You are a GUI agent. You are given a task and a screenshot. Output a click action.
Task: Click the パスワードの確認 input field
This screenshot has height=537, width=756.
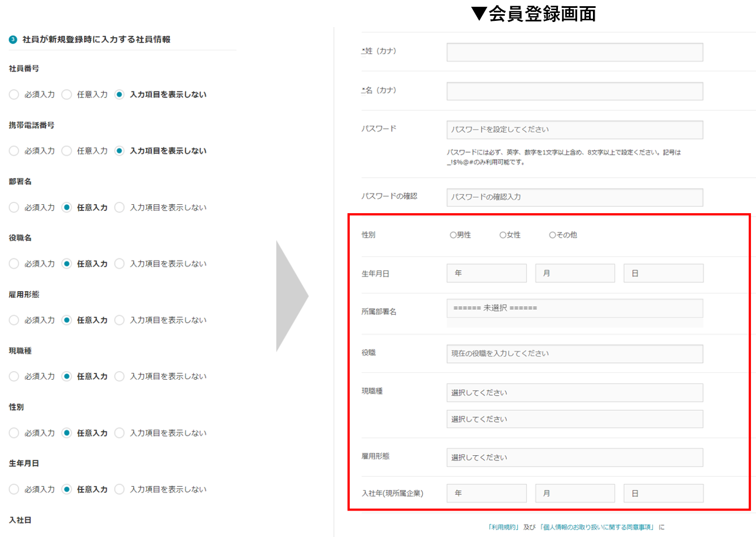point(574,197)
